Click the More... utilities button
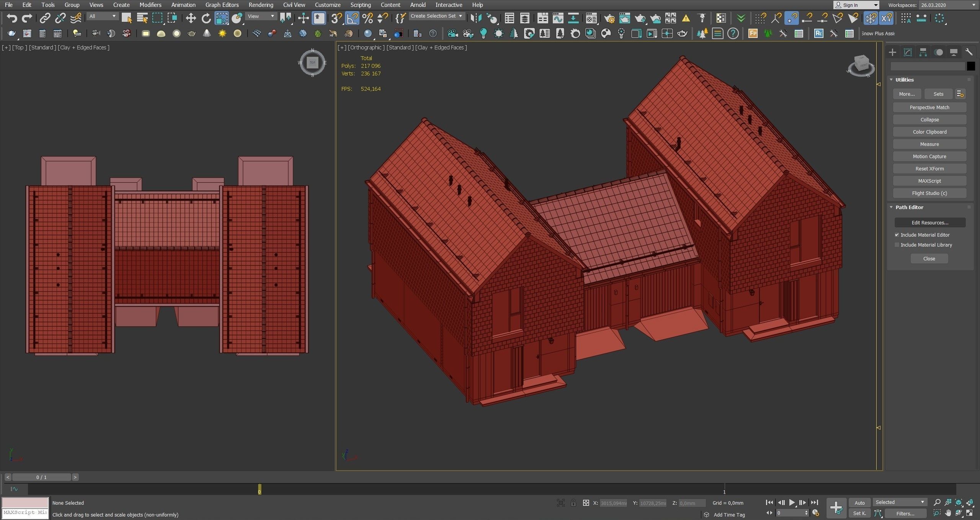This screenshot has height=520, width=980. (x=907, y=94)
